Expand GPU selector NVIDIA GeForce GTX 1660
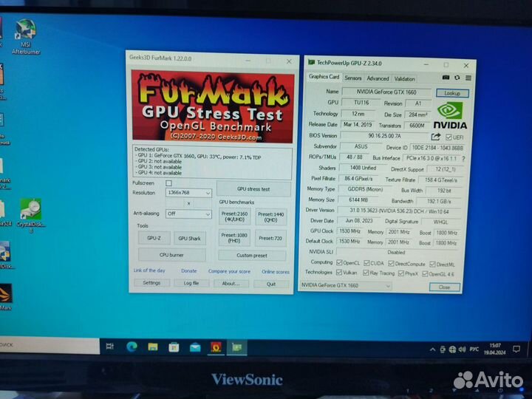The width and height of the screenshot is (532, 399). [345, 285]
